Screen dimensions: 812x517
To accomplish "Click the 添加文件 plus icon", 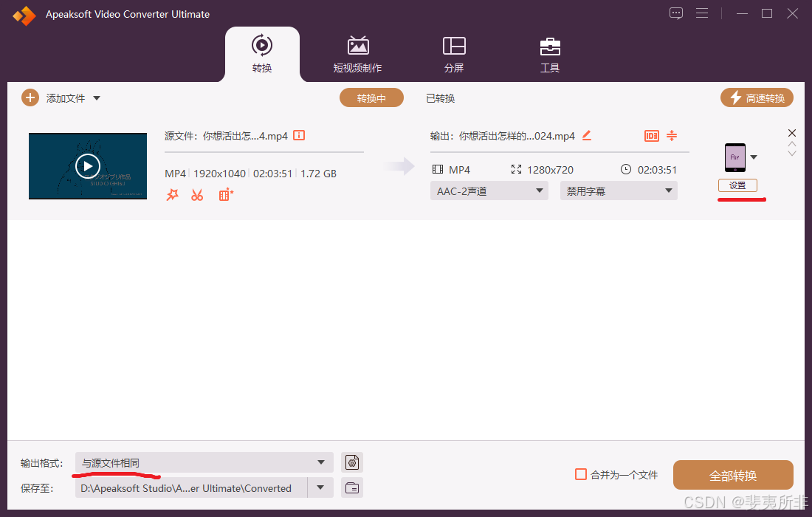I will pyautogui.click(x=30, y=97).
